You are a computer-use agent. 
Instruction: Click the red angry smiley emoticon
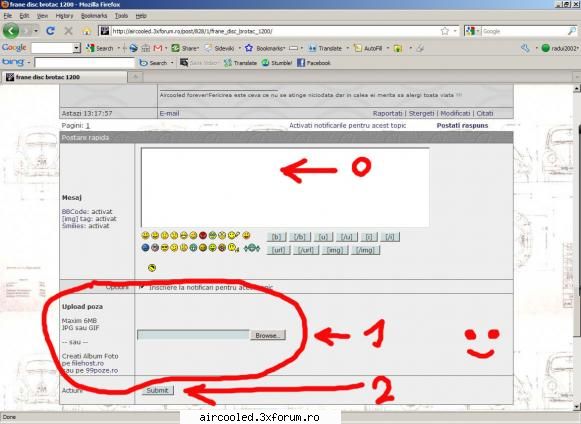click(203, 235)
